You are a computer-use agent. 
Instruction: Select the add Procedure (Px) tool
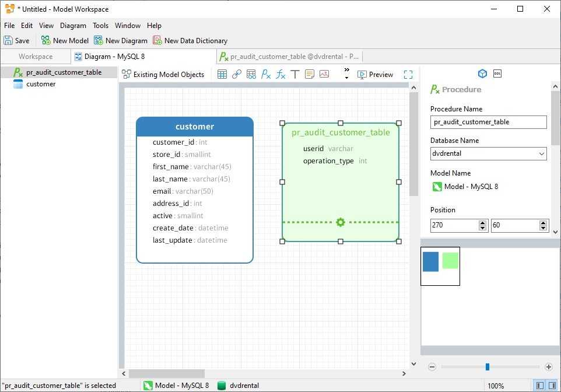[x=266, y=74]
